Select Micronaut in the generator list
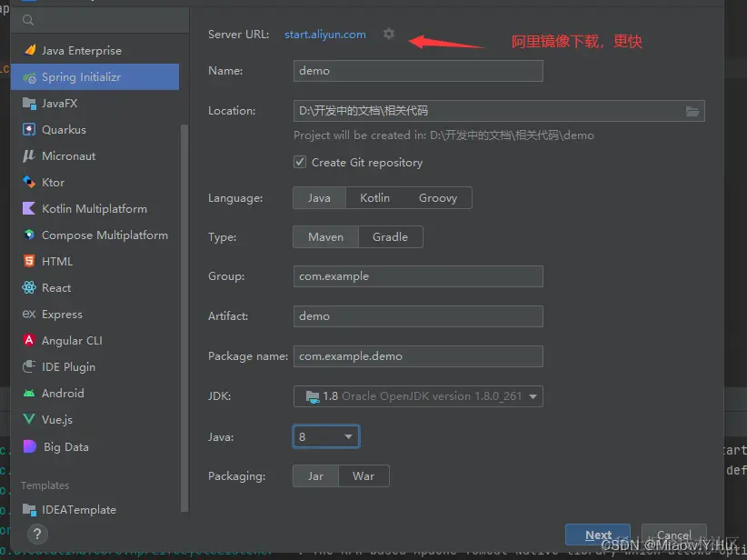 (x=95, y=155)
